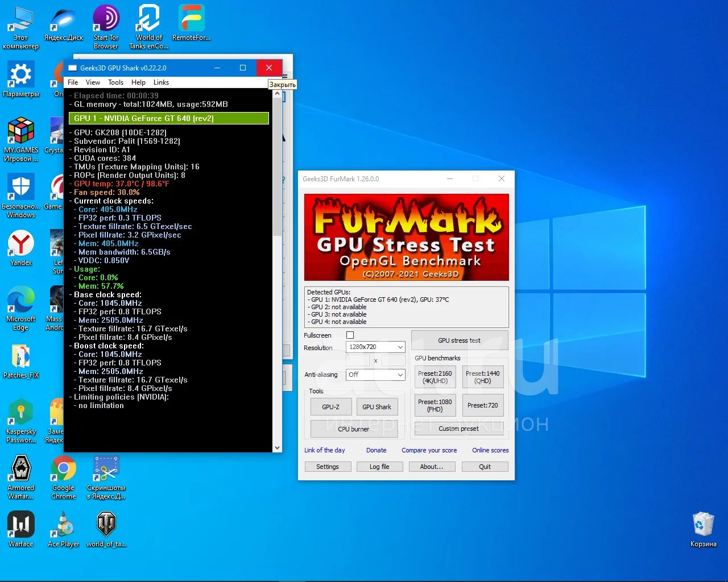Viewport: 728px width, 582px height.
Task: Click the Custom preset button
Action: 459,429
